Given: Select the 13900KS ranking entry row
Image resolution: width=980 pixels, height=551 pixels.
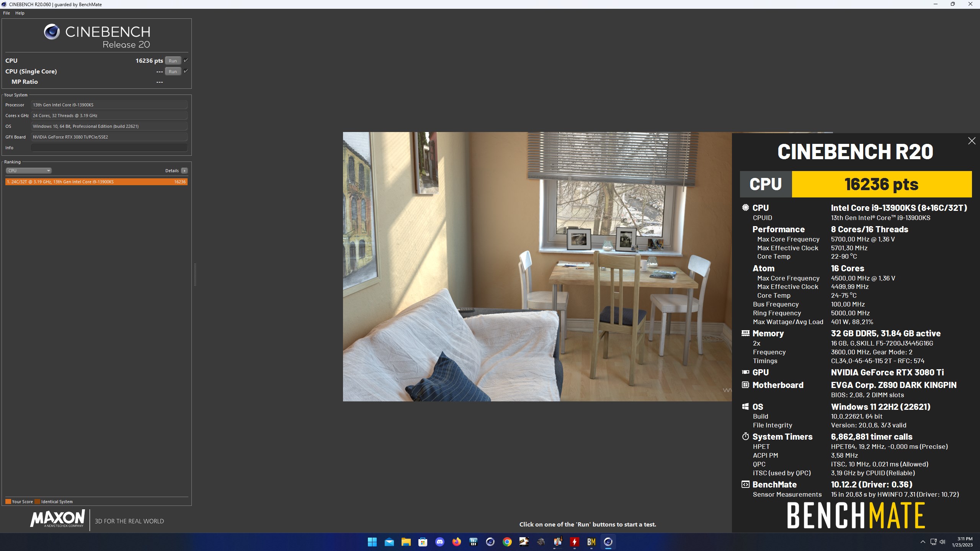Looking at the screenshot, I should [x=96, y=182].
